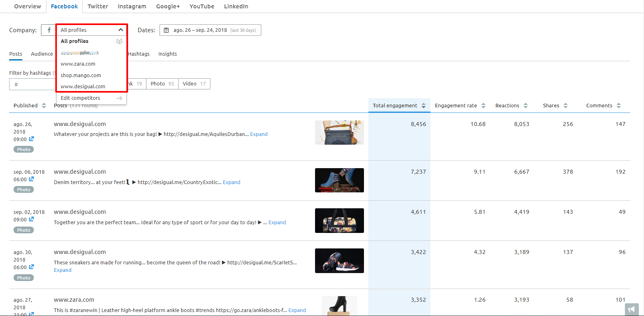Click the 378 shares value
The image size is (644, 316).
coord(568,172)
